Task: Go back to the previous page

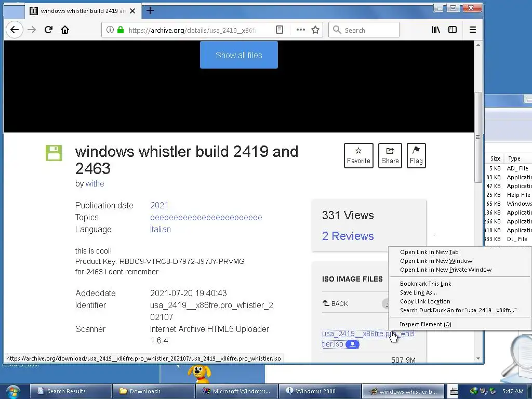Action: pos(14,30)
